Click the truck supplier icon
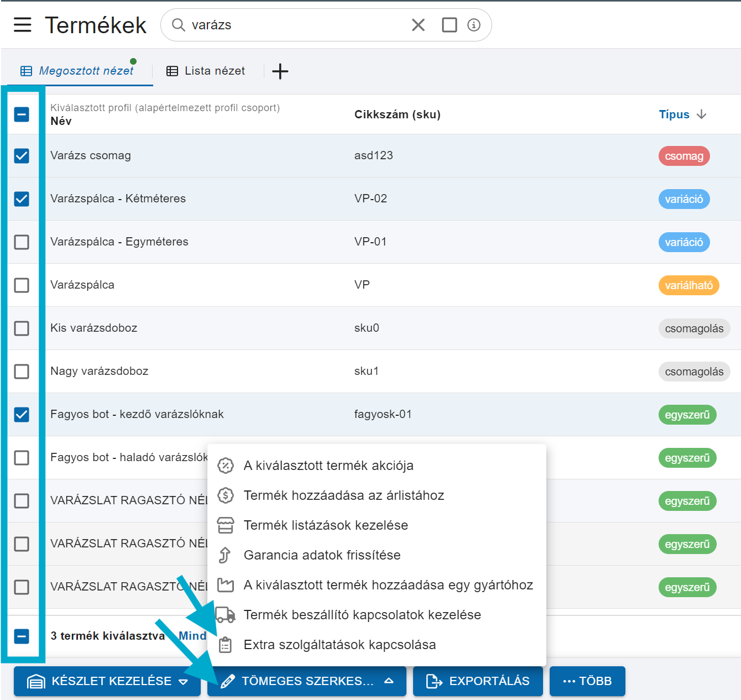 [226, 615]
